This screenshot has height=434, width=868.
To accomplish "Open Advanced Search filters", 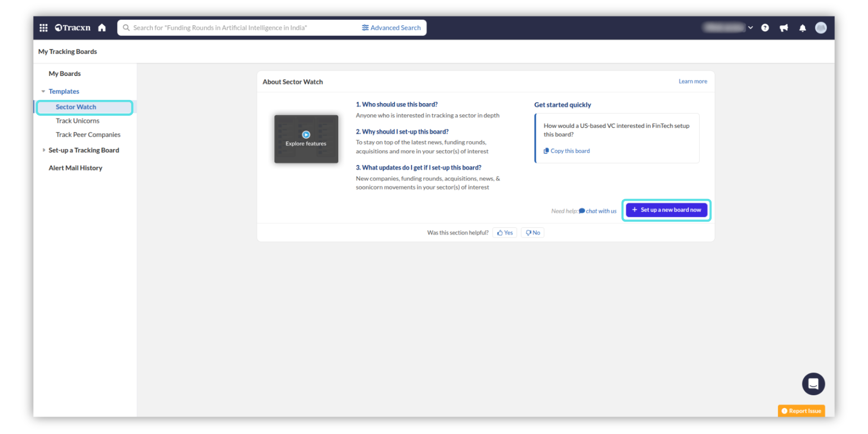I will (x=391, y=28).
